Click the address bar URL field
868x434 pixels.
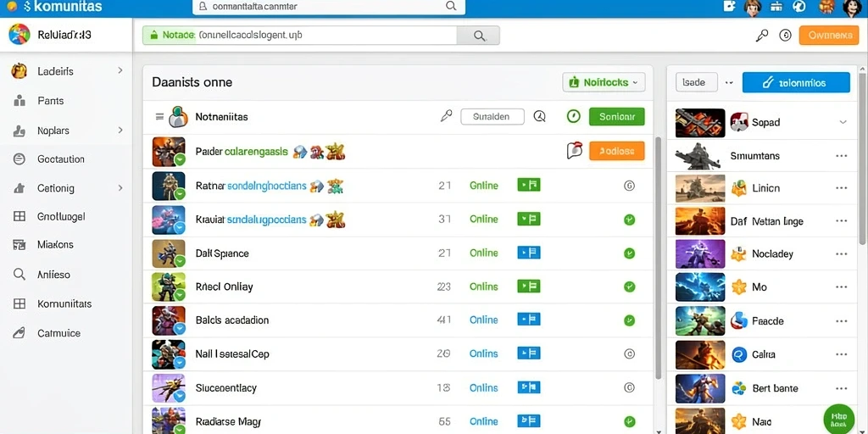299,36
